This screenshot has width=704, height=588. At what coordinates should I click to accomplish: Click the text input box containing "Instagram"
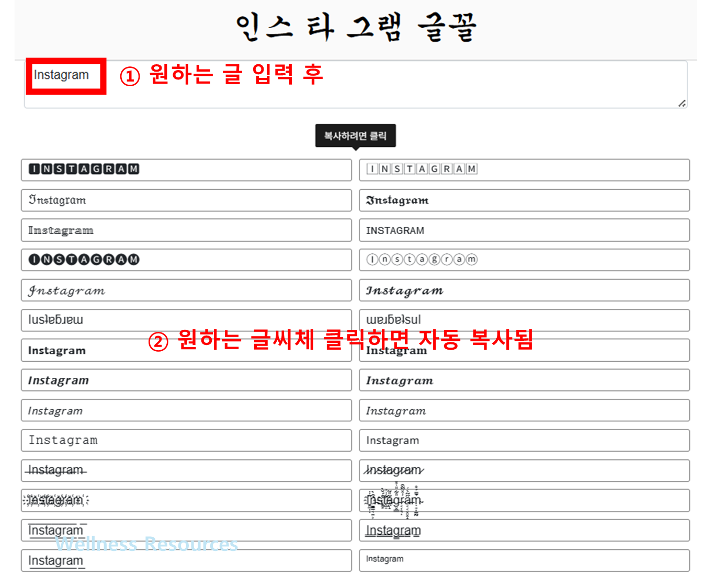pos(356,84)
